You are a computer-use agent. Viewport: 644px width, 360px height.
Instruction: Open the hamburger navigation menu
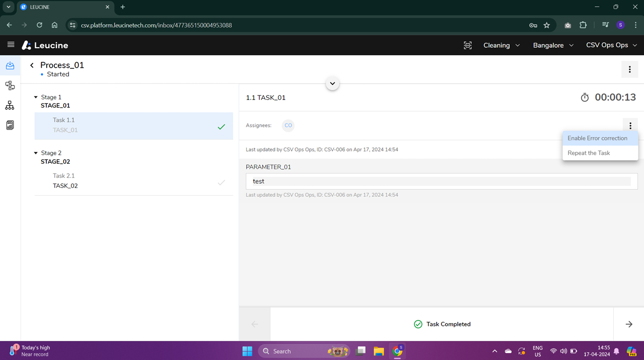pos(11,45)
